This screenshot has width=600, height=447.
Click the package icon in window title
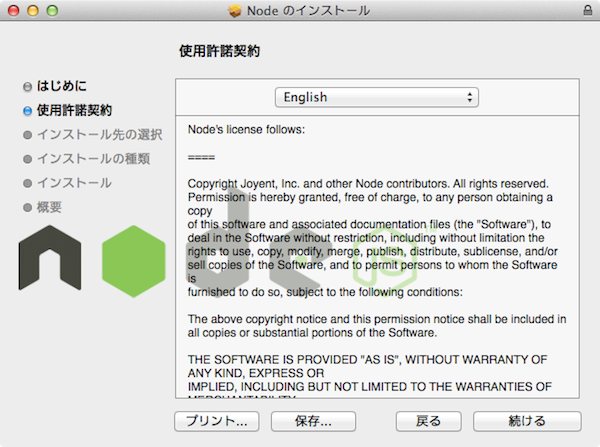point(235,11)
